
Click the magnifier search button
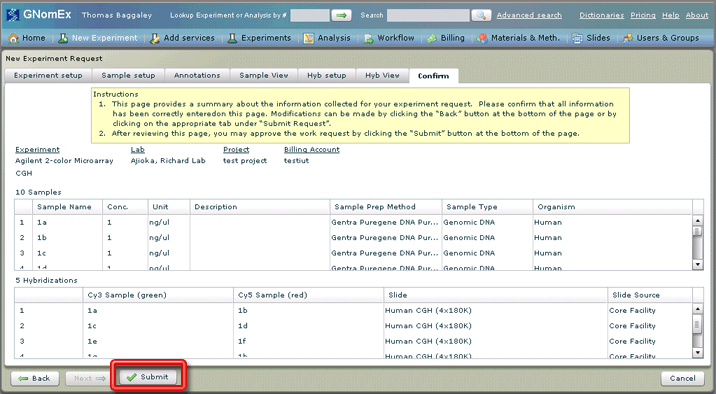[x=481, y=16]
